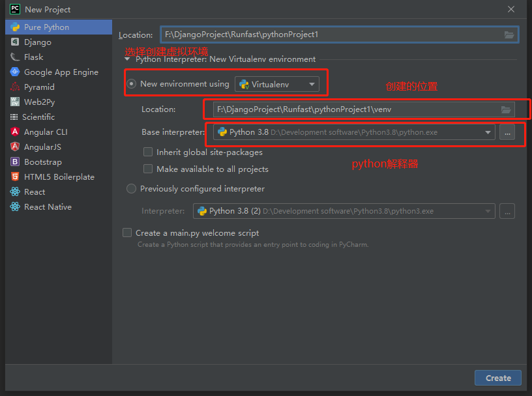Click the Pyramid red icon
Screen dimensions: 532x396
pos(15,87)
